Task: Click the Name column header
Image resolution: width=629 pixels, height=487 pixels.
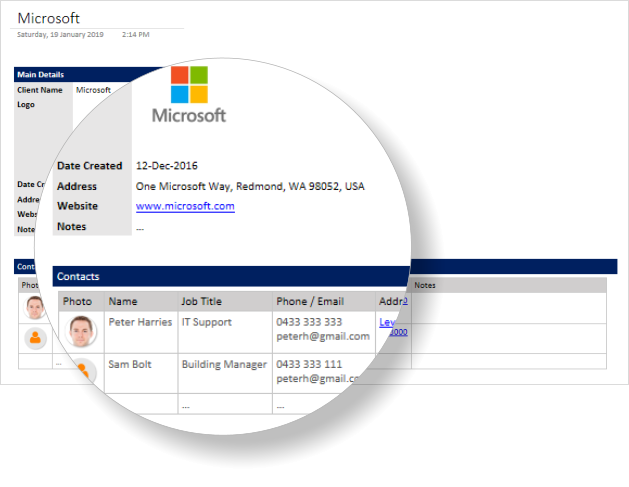Action: 123,301
